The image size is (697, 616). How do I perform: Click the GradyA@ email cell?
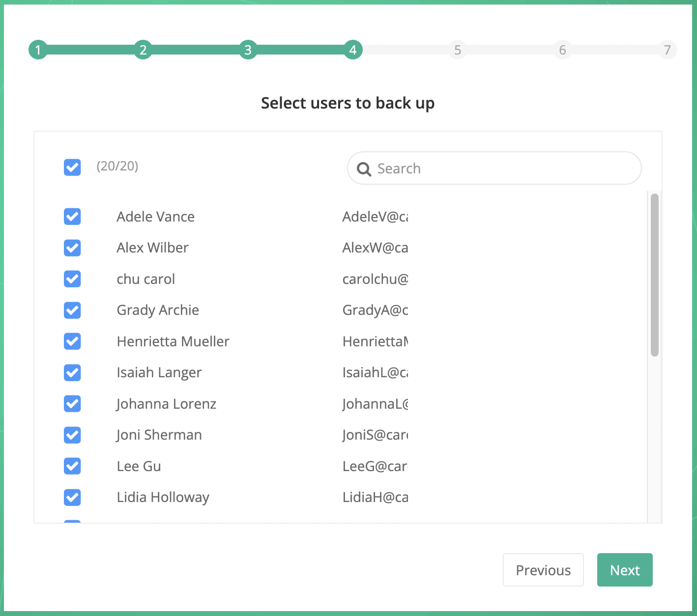coord(375,310)
